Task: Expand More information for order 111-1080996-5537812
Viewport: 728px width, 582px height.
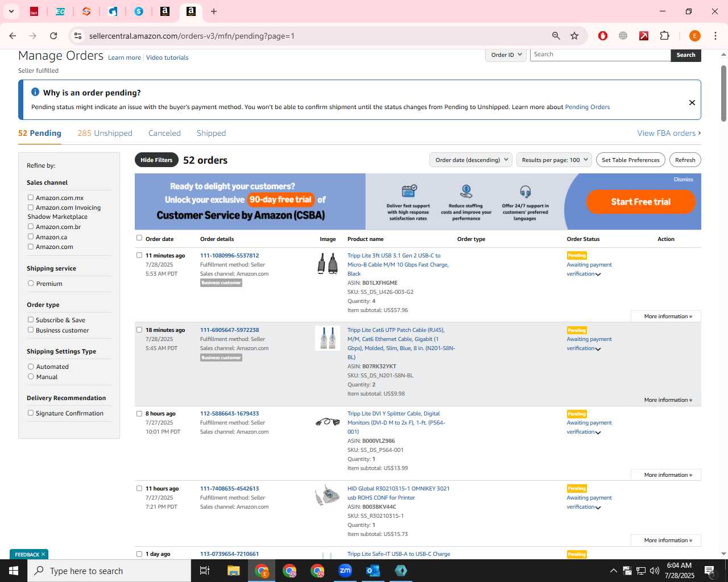Action: [668, 316]
